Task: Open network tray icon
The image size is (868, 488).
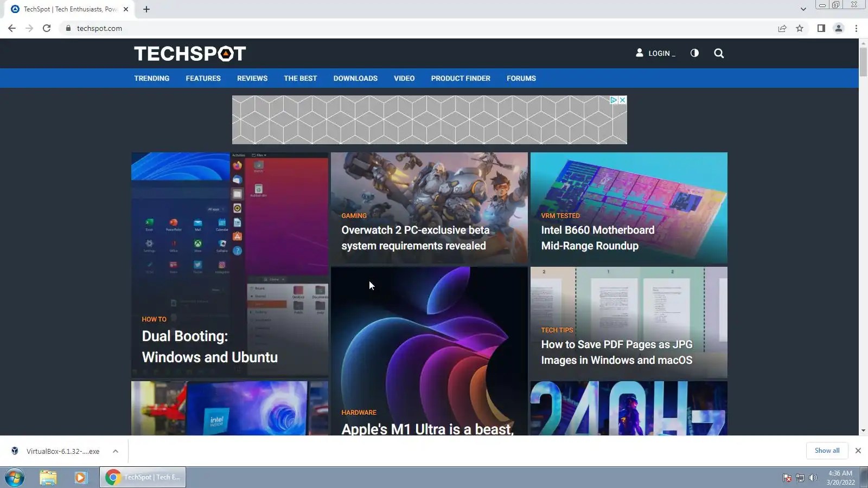Action: click(x=800, y=478)
